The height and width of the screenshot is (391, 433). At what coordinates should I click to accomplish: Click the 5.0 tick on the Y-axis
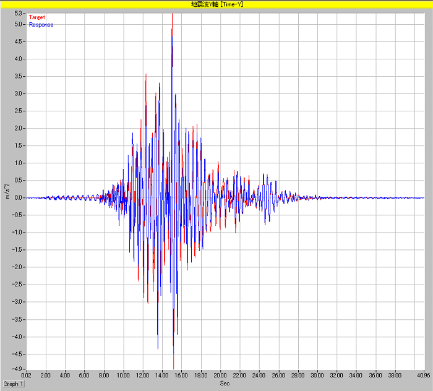[x=19, y=24]
